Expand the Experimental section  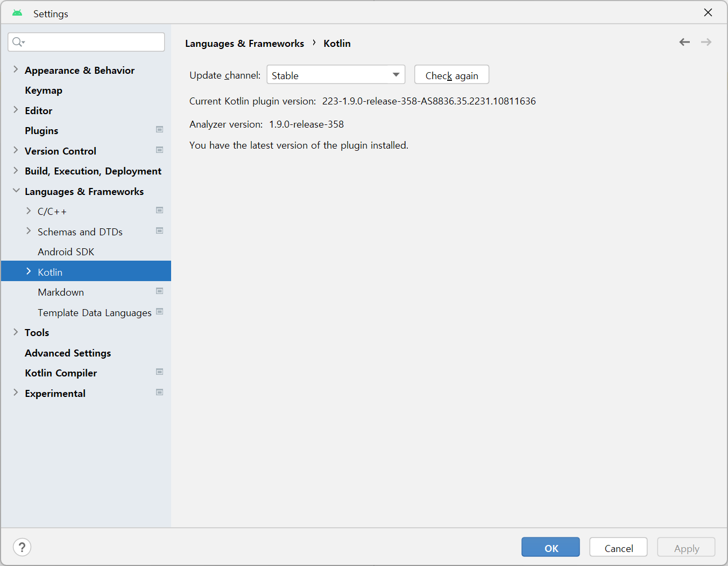point(16,393)
